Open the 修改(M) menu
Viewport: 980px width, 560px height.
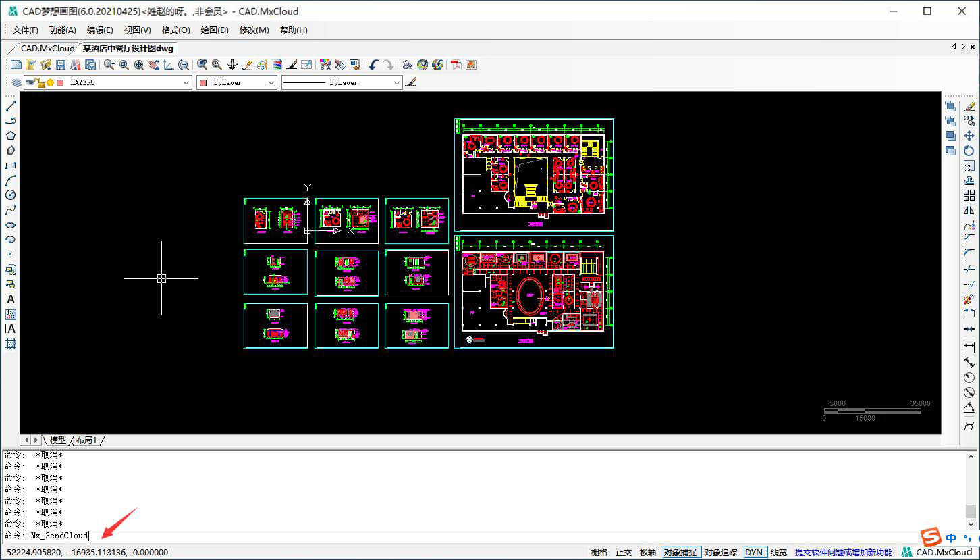pos(254,30)
